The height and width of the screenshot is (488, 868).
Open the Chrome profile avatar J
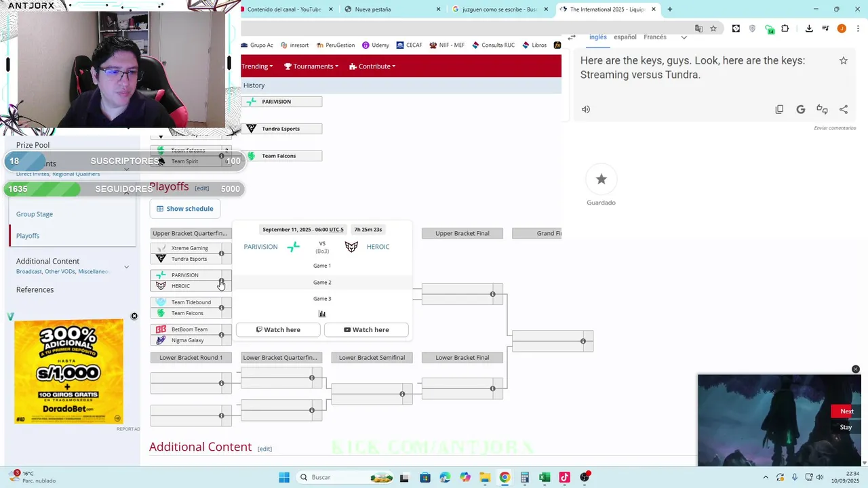(842, 28)
